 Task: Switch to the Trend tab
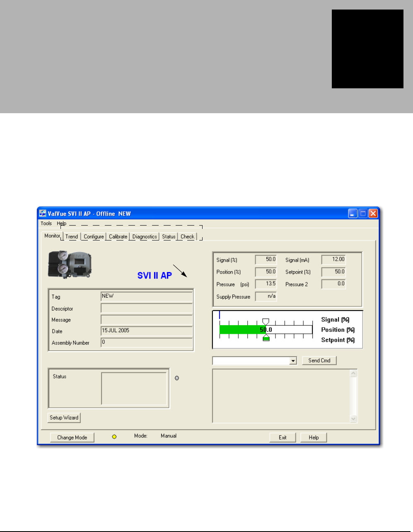tap(72, 237)
